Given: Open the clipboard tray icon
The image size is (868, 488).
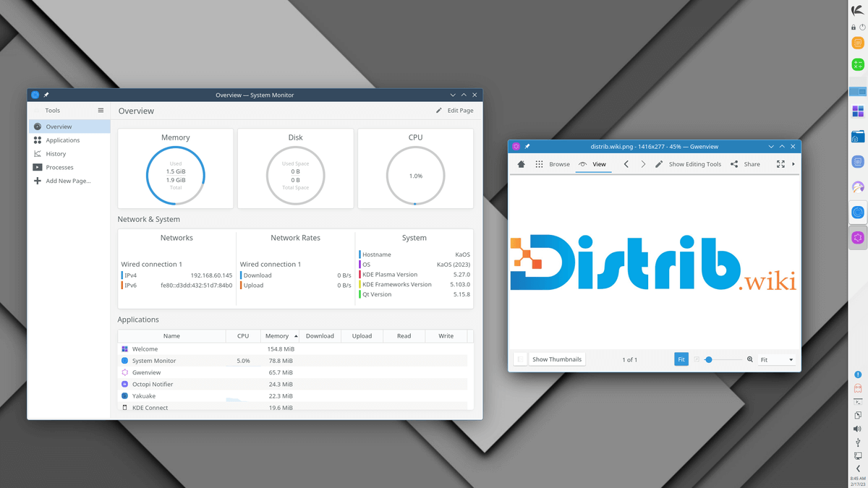Looking at the screenshot, I should 858,415.
